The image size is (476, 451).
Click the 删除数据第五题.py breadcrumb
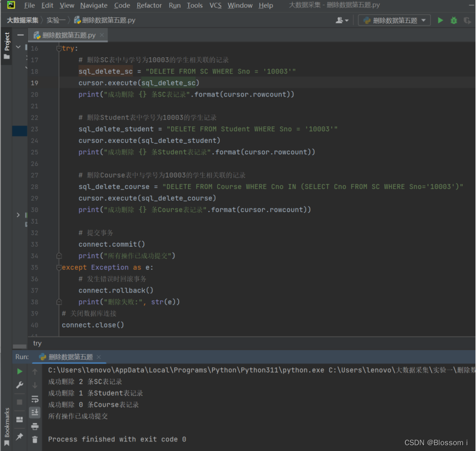pyautogui.click(x=105, y=20)
